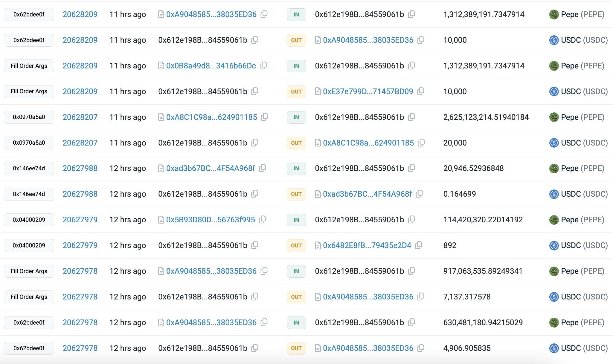Copy the 0x5B93D80D...56763f995 address
The image size is (613, 364).
(x=262, y=220)
